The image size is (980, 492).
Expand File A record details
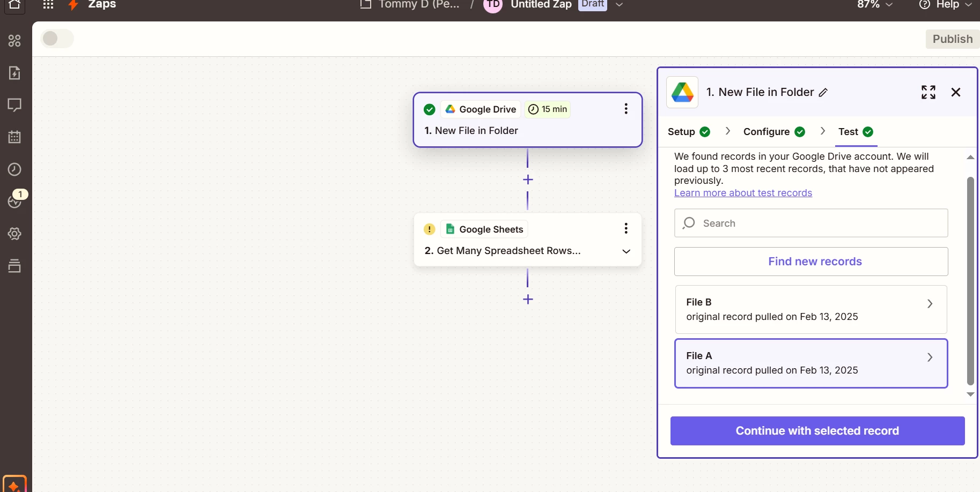930,357
